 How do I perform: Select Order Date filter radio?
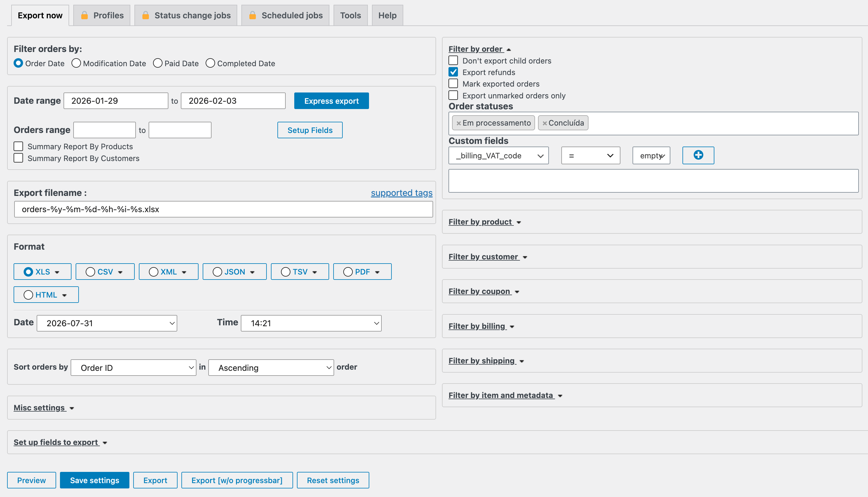[18, 63]
